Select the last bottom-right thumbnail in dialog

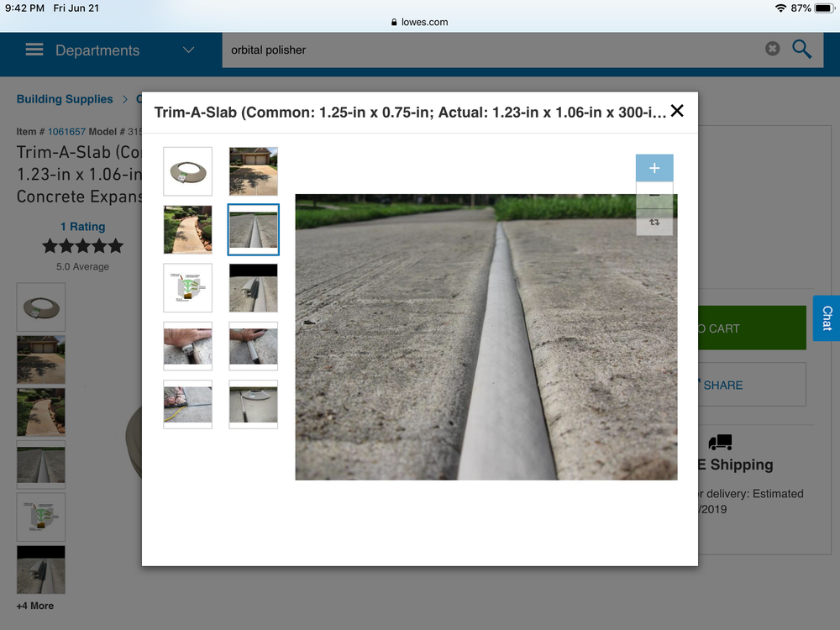pyautogui.click(x=254, y=405)
